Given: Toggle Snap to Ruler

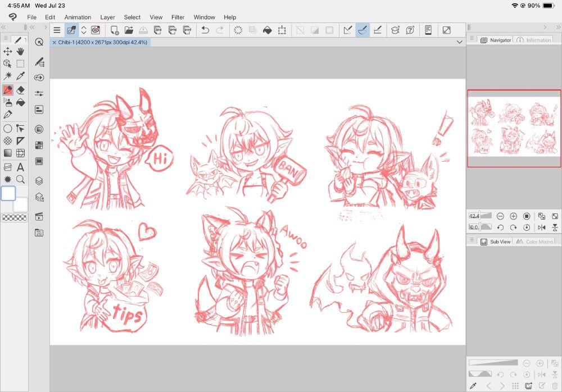Looking at the screenshot, I should (x=347, y=30).
